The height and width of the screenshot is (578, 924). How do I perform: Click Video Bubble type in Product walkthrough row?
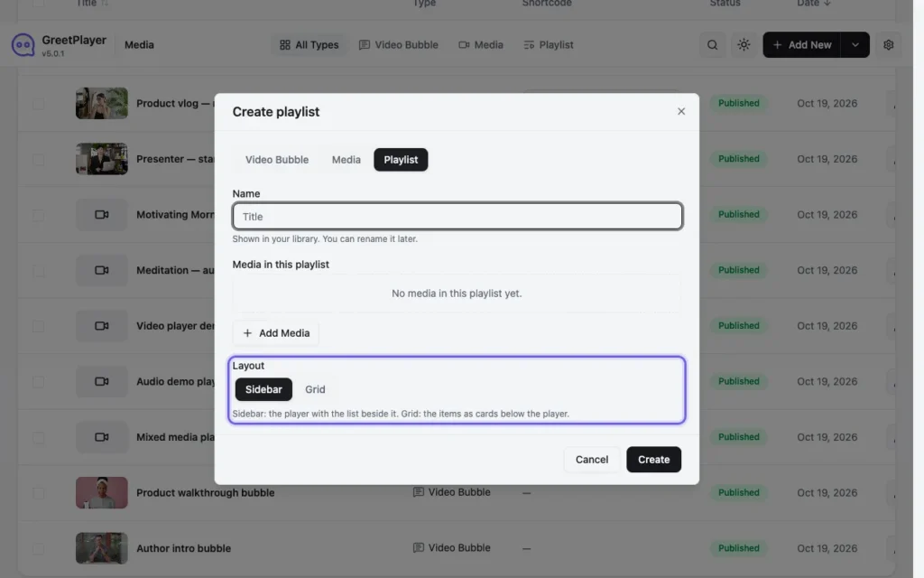[x=451, y=492]
